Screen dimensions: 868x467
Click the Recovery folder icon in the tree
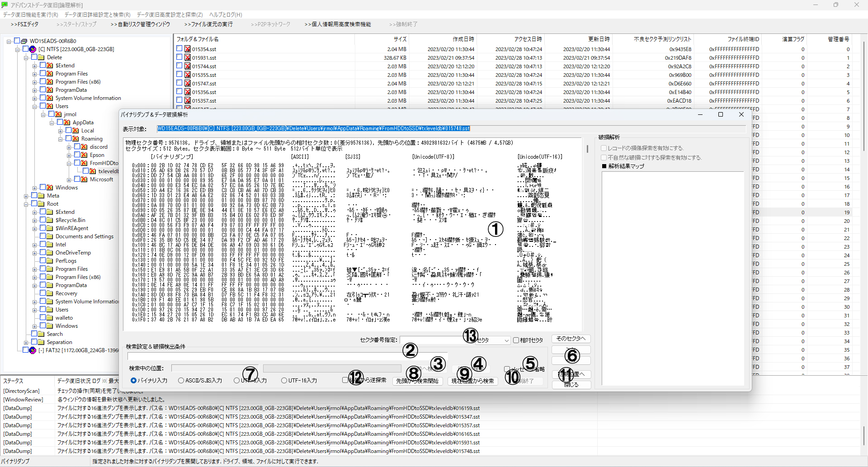tap(50, 293)
